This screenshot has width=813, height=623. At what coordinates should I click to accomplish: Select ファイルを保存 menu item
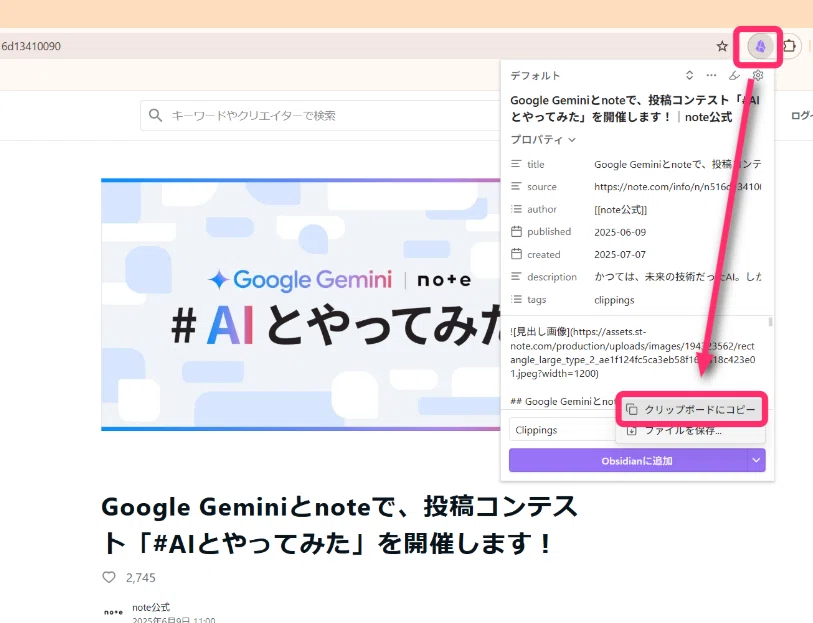[x=691, y=431]
